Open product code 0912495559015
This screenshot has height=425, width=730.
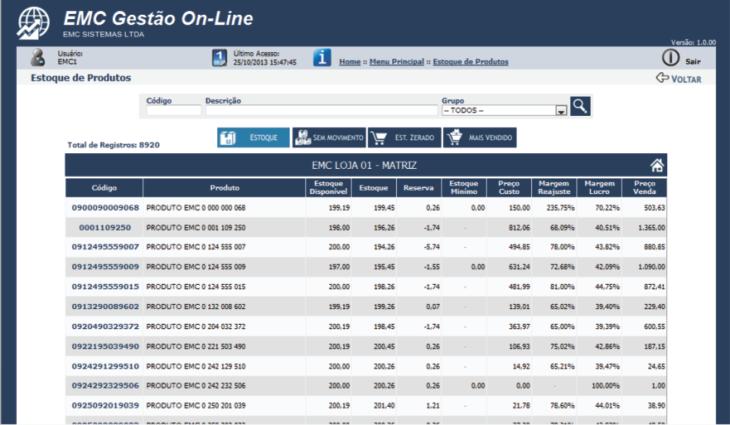[x=105, y=287]
